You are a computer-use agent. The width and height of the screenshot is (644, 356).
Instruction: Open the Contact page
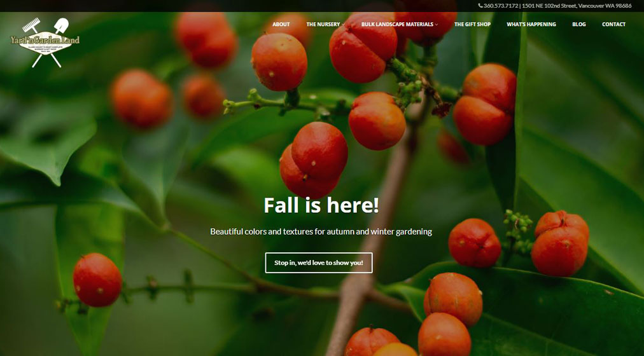tap(613, 24)
